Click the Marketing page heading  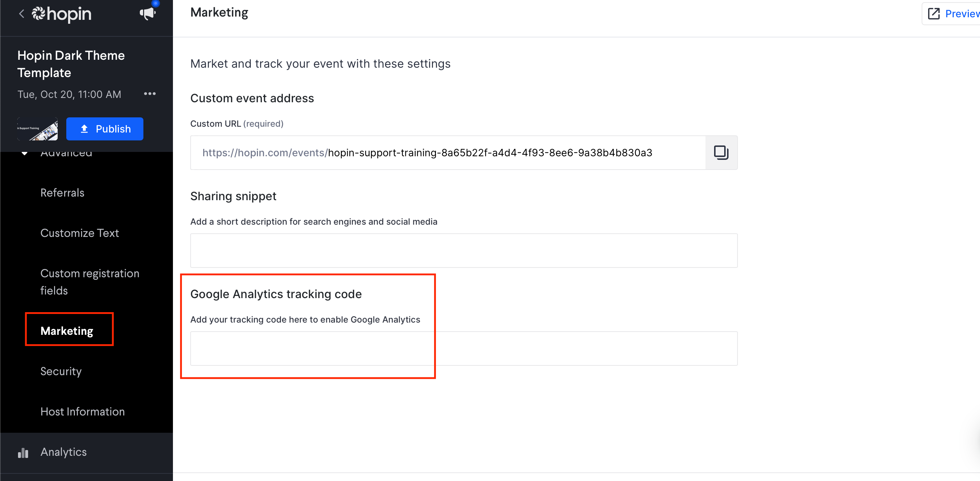point(219,13)
